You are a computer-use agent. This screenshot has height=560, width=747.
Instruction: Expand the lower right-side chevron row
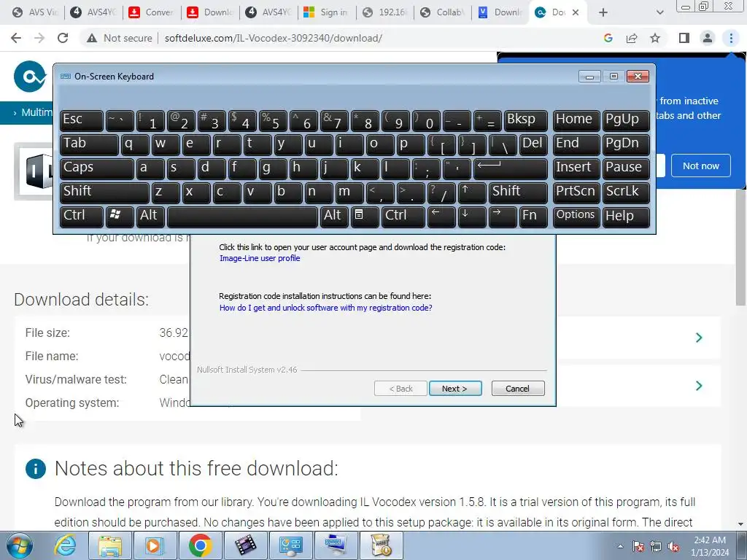(x=699, y=385)
